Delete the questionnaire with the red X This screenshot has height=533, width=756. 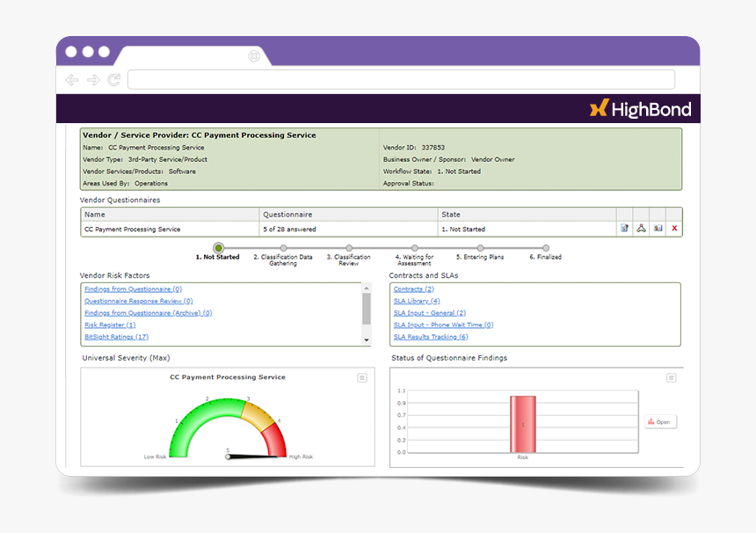[674, 228]
